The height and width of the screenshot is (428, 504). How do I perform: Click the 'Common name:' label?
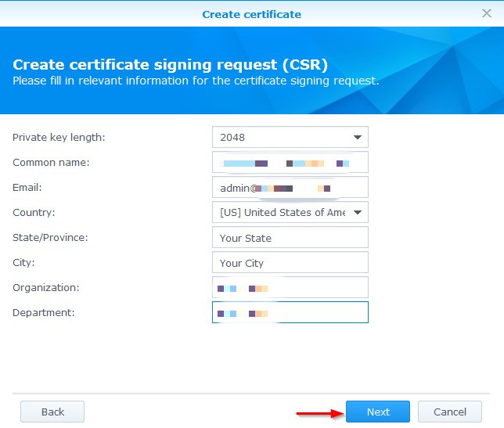(51, 163)
